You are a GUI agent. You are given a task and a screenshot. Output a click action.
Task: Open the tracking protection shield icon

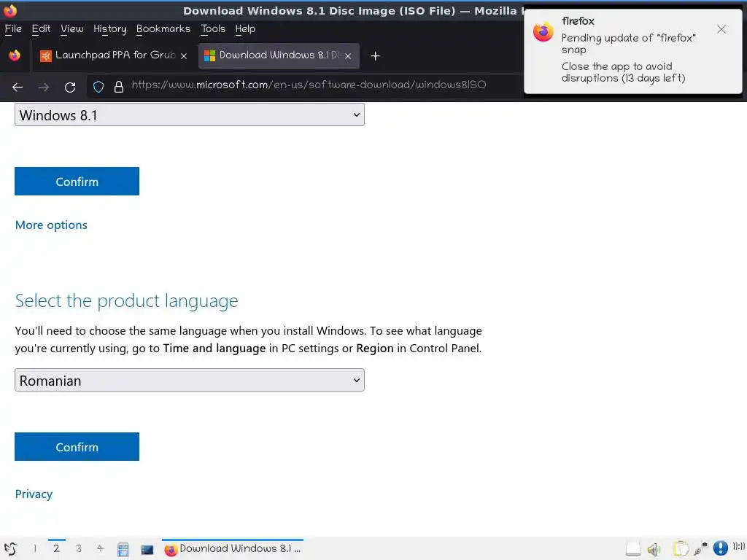[x=98, y=87]
